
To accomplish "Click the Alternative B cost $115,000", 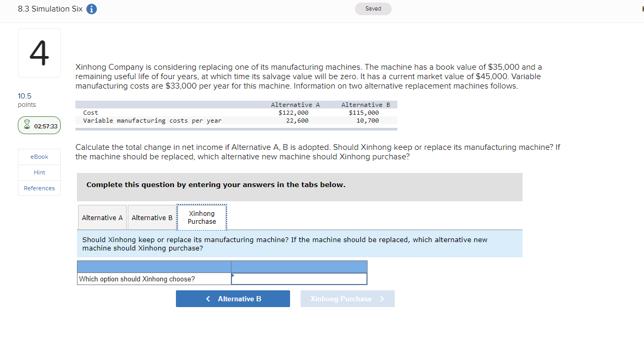I will [x=364, y=113].
